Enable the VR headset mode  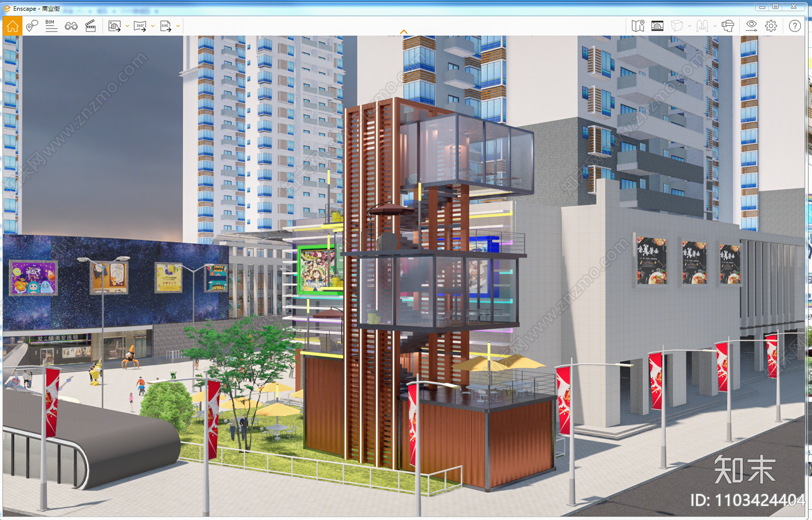[728, 26]
